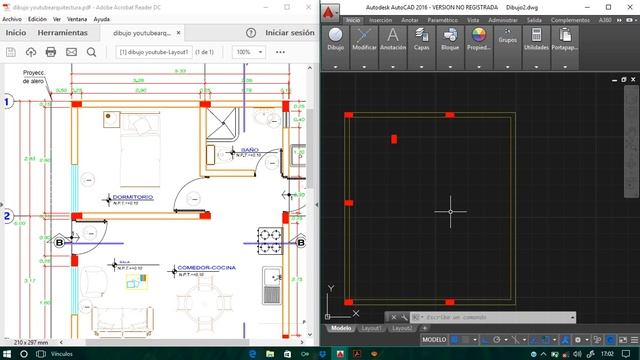
Task: Switch to the Inserción ribbon tab
Action: pos(380,20)
